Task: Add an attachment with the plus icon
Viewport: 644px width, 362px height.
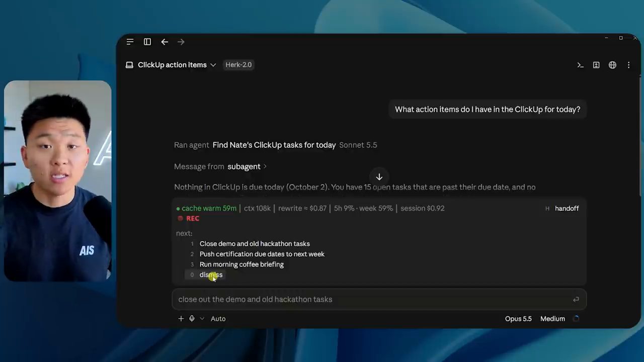Action: click(181, 318)
